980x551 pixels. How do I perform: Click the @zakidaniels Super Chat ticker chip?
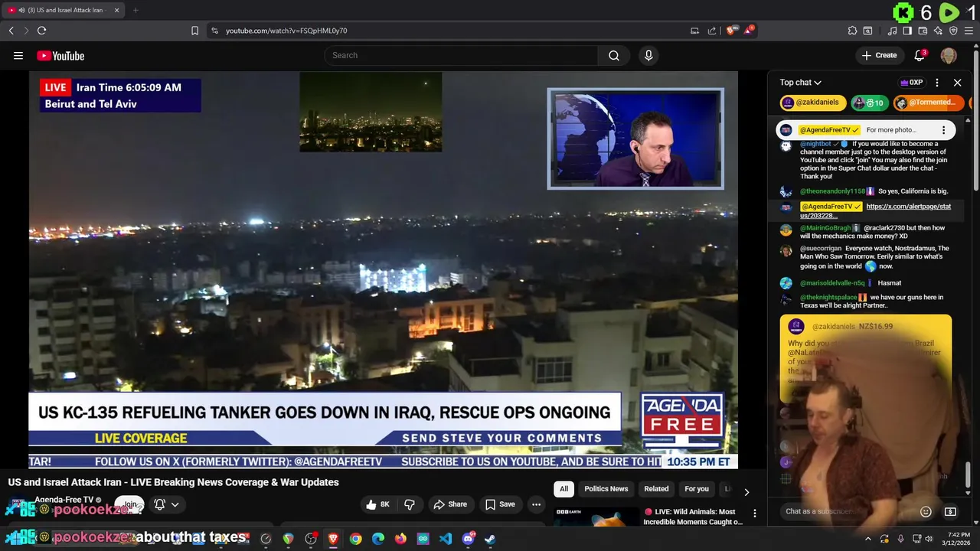pyautogui.click(x=813, y=103)
